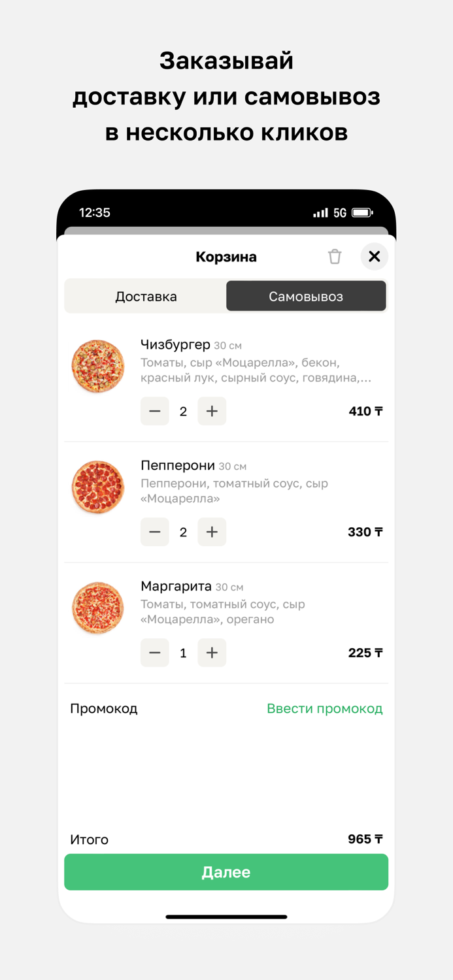
Task: Click the Чизбургер pizza thumbnail
Action: tap(97, 366)
